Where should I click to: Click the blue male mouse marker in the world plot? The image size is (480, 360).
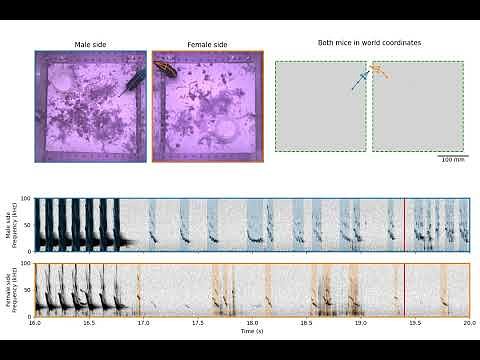tap(361, 80)
